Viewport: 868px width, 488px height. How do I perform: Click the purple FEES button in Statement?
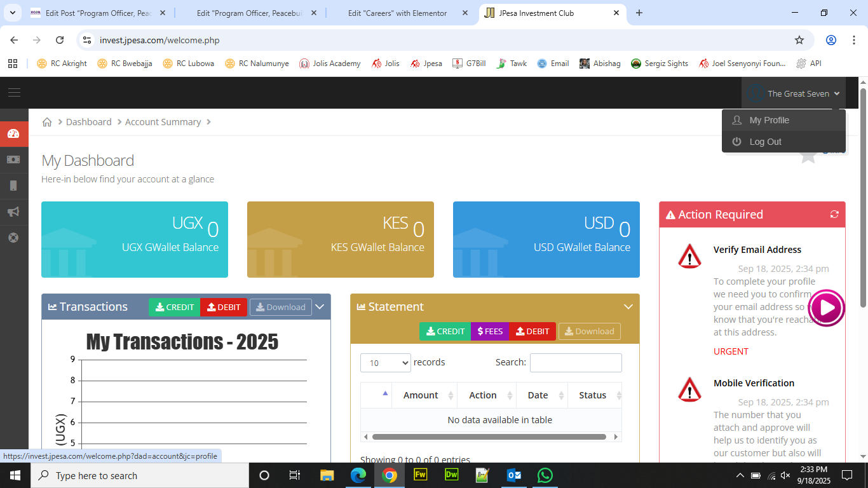pos(490,331)
